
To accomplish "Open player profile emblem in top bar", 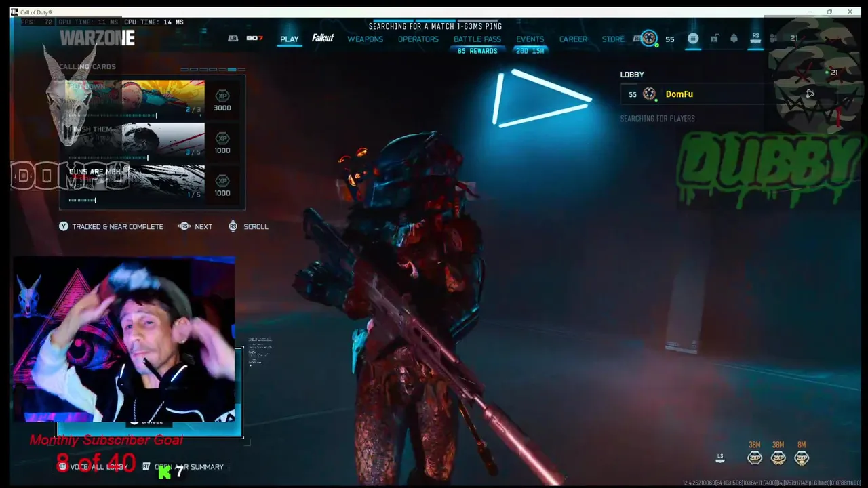I will pos(649,38).
